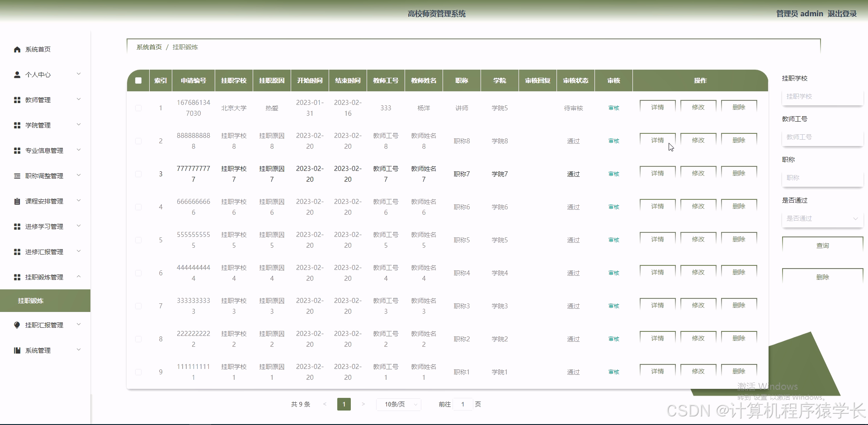The image size is (868, 425).
Task: Click the 查询 search button
Action: [x=822, y=246]
